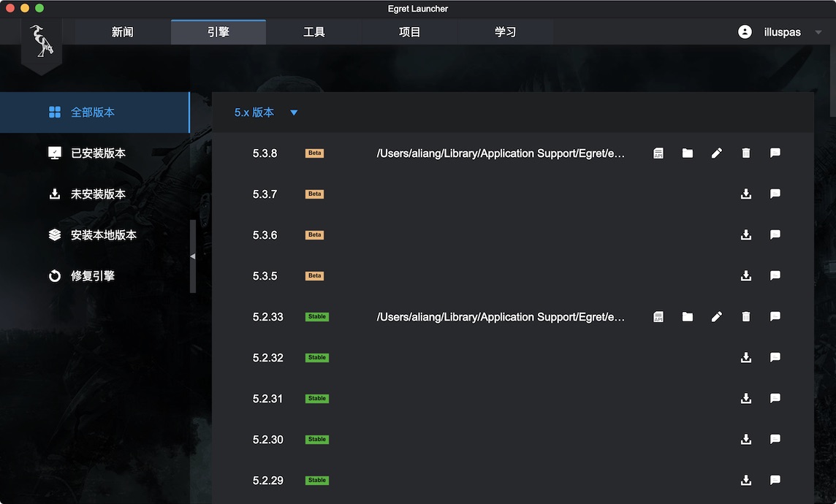Click the Stable badge for 5.2.29
The height and width of the screenshot is (504, 836).
tap(316, 481)
